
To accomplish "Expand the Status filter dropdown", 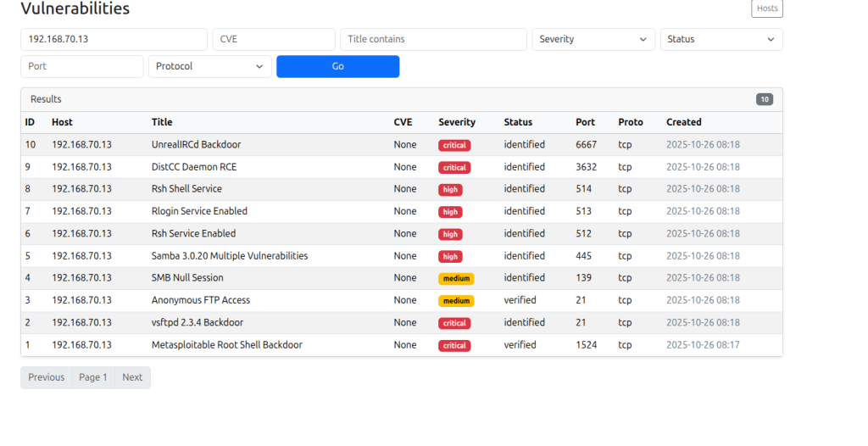I will tap(721, 39).
